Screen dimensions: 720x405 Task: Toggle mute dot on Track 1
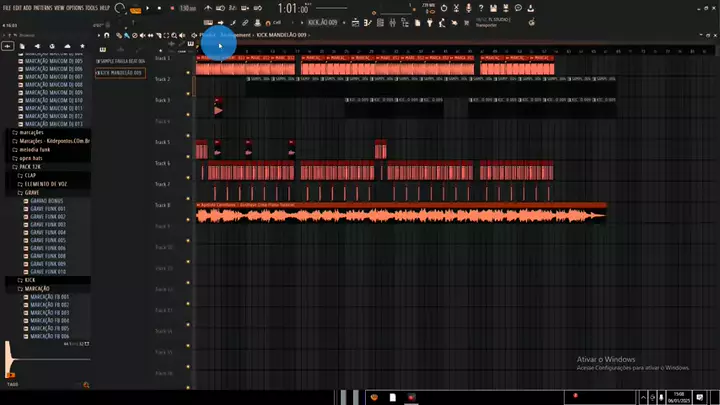coord(188,58)
